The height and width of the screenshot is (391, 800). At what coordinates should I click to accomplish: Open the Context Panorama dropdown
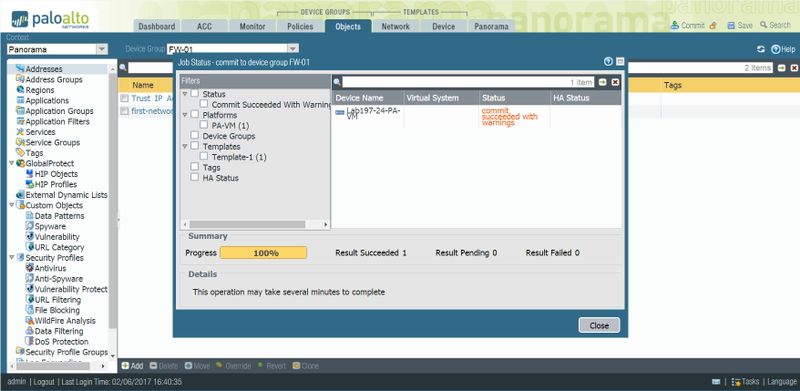(x=102, y=50)
